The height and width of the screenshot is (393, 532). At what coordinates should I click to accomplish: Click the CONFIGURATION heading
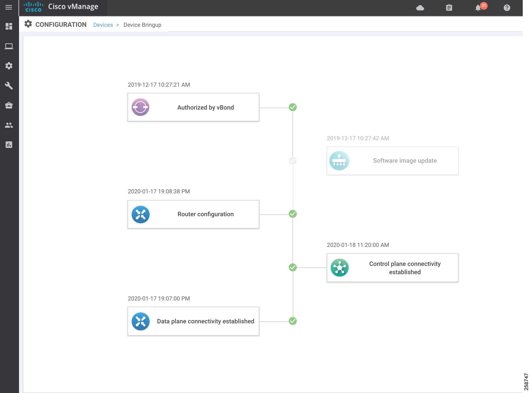(x=61, y=25)
